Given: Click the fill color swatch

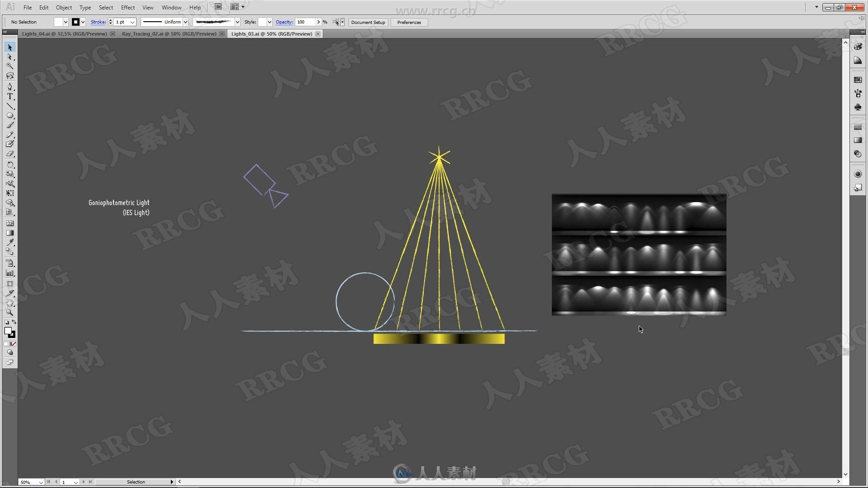Looking at the screenshot, I should pyautogui.click(x=8, y=331).
